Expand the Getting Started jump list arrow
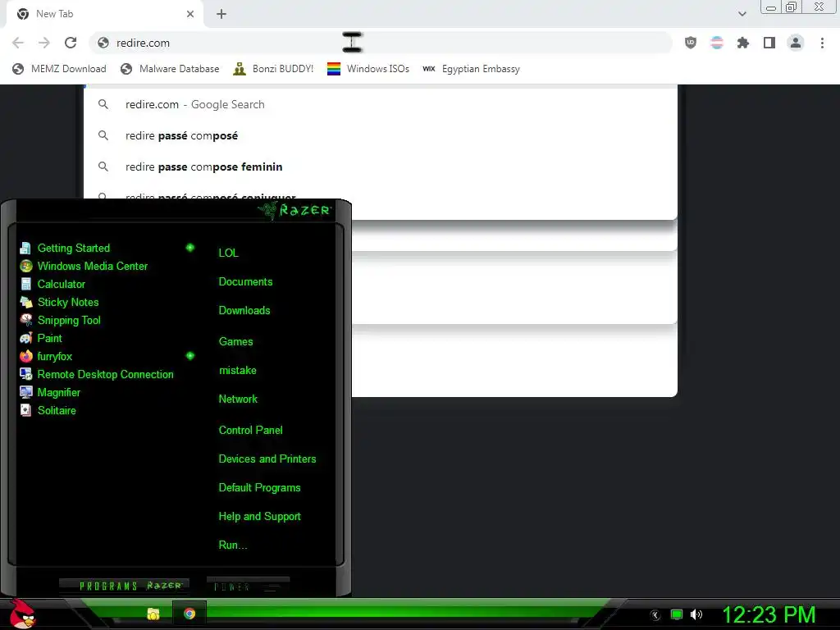The width and height of the screenshot is (840, 630). click(189, 248)
